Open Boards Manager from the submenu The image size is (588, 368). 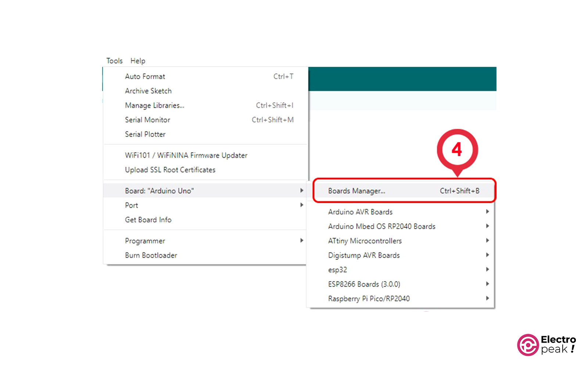pos(356,191)
